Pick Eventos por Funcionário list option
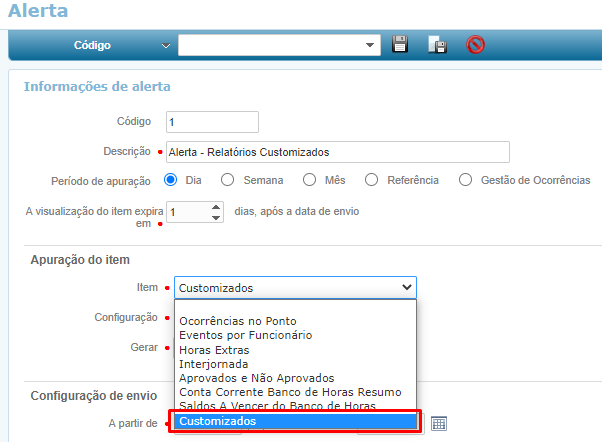This screenshot has height=442, width=602. pos(245,335)
